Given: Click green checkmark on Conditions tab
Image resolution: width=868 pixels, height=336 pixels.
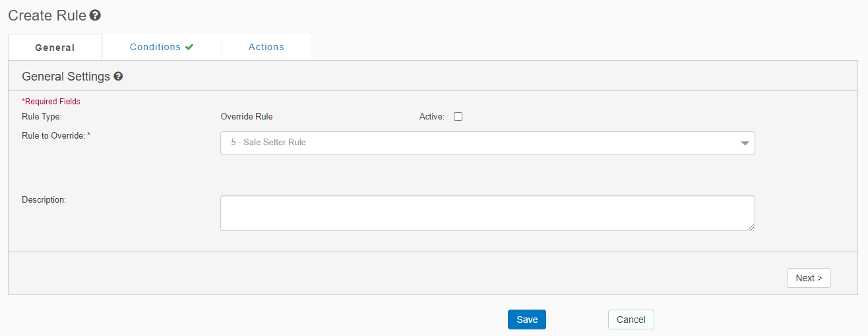Looking at the screenshot, I should click(x=189, y=48).
